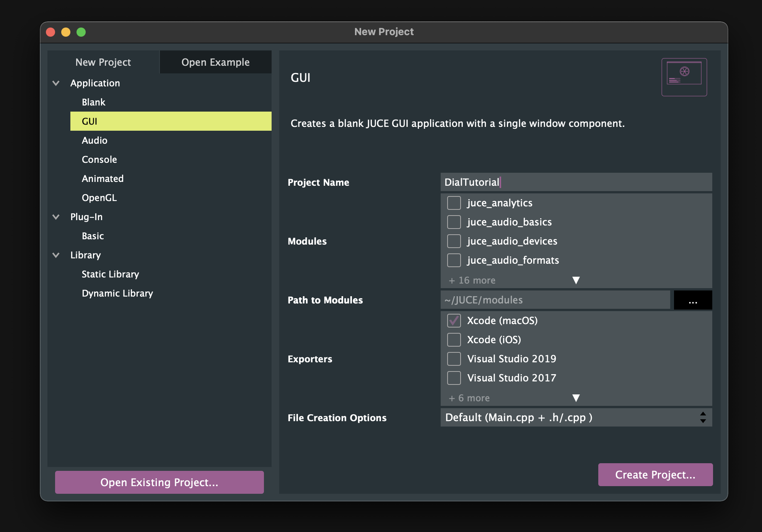Choose the Audio application template
Screen dimensions: 762x532
tap(171, 140)
